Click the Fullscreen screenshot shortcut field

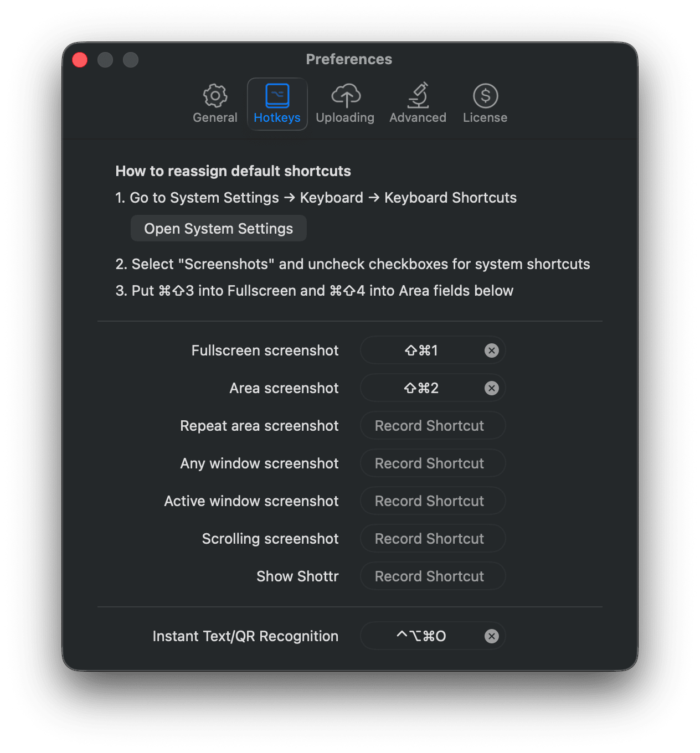(421, 350)
